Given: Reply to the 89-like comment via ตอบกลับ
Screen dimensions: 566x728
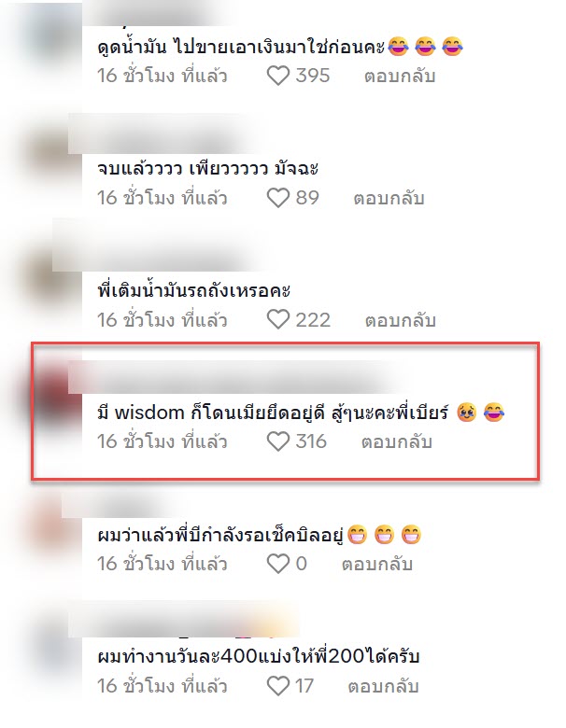Looking at the screenshot, I should tap(389, 198).
